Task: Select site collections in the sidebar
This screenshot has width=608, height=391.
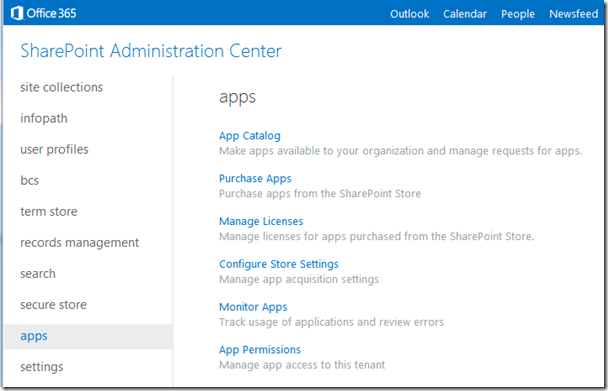Action: click(62, 87)
